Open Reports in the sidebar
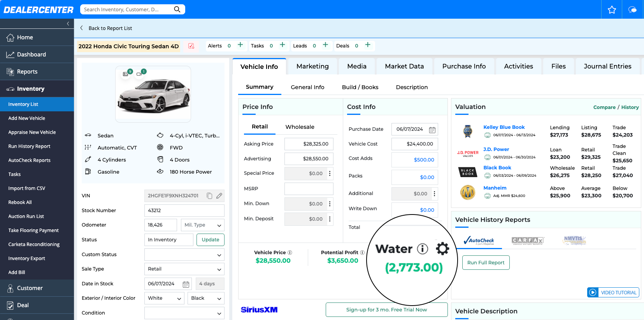 click(37, 72)
